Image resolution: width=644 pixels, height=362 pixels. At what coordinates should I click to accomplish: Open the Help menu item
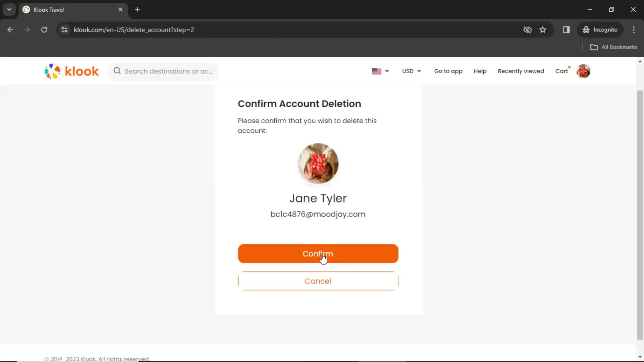(480, 71)
